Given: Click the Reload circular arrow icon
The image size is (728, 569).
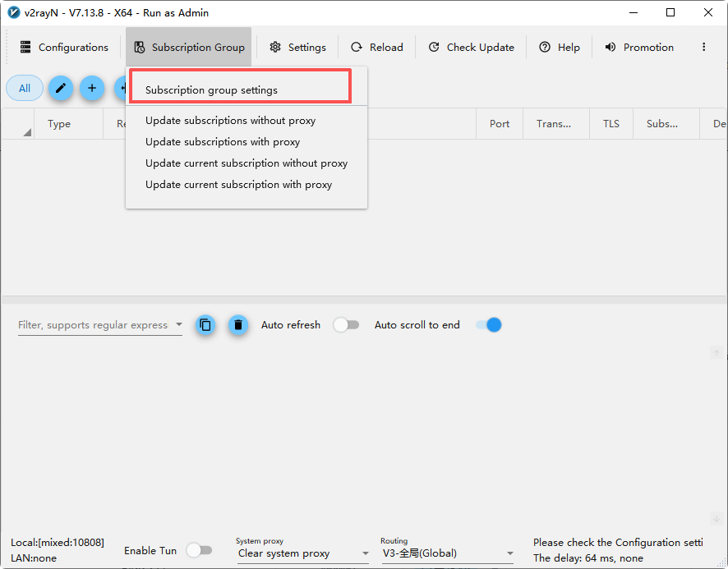Looking at the screenshot, I should click(x=357, y=47).
